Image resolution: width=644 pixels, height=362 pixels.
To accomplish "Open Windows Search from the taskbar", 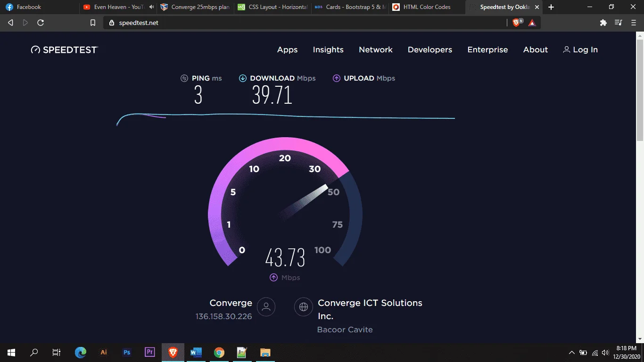I will pyautogui.click(x=34, y=352).
